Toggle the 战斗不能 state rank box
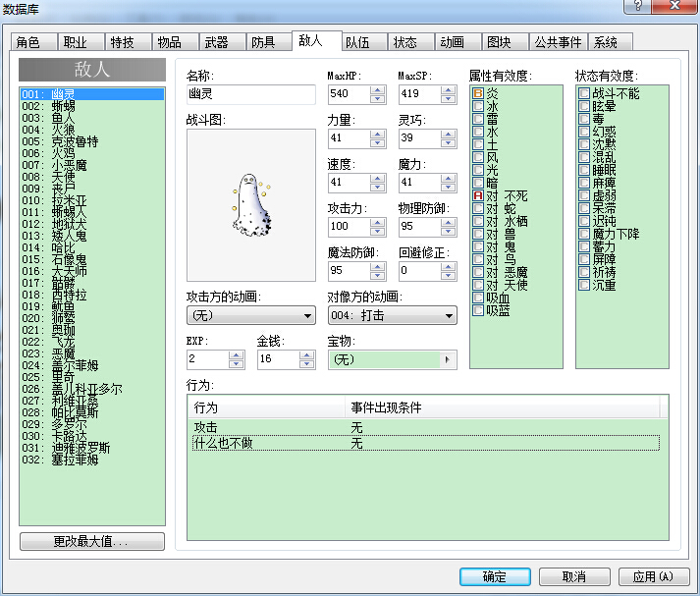 click(x=584, y=93)
